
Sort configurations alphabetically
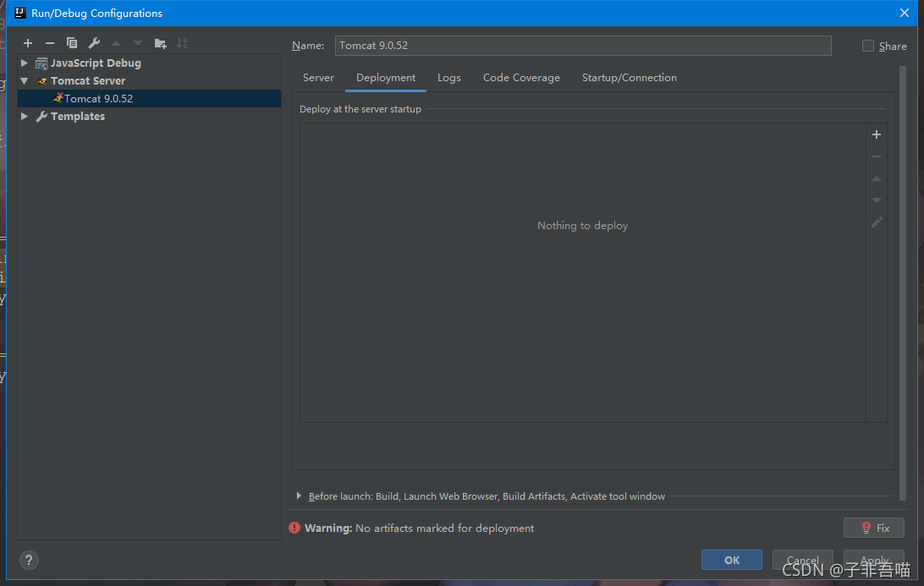pos(182,43)
